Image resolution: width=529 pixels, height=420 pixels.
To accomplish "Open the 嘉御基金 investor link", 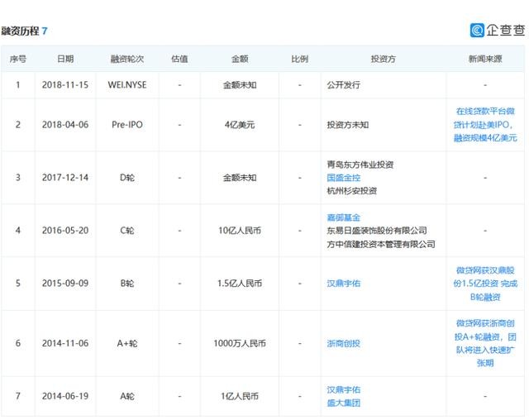I will tap(344, 217).
